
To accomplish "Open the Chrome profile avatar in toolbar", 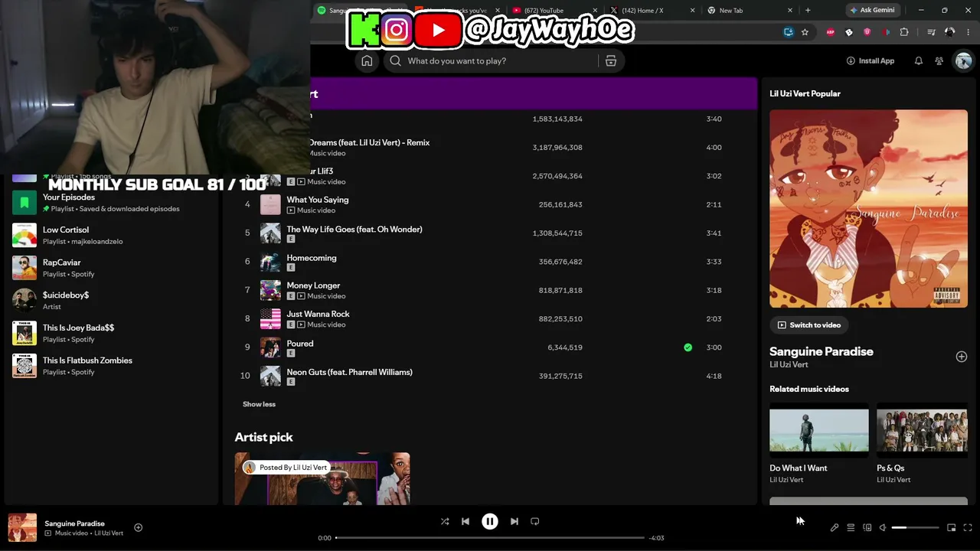I will pyautogui.click(x=950, y=32).
